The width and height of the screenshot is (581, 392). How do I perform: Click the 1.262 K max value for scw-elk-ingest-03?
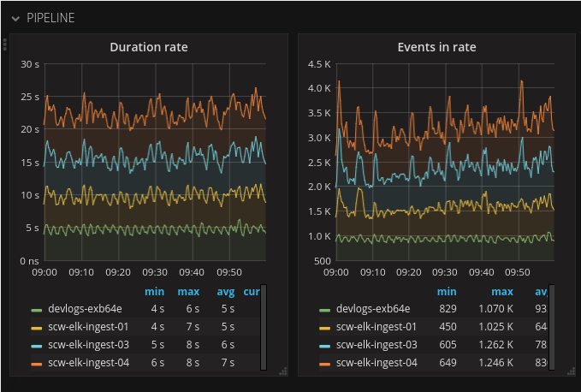[x=495, y=345]
